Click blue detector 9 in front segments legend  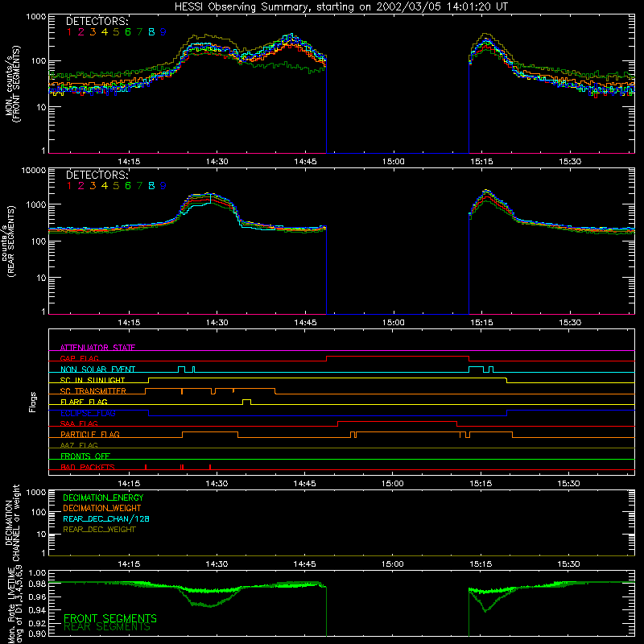pyautogui.click(x=163, y=32)
